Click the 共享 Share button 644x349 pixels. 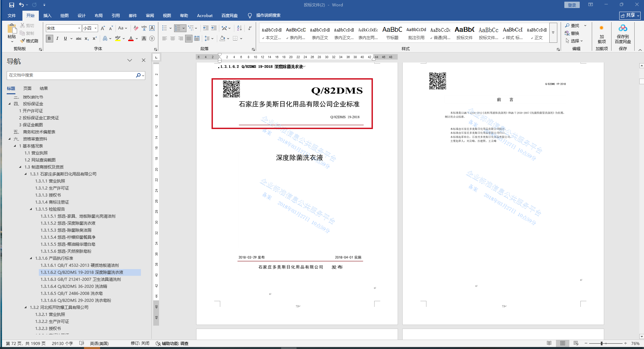630,15
